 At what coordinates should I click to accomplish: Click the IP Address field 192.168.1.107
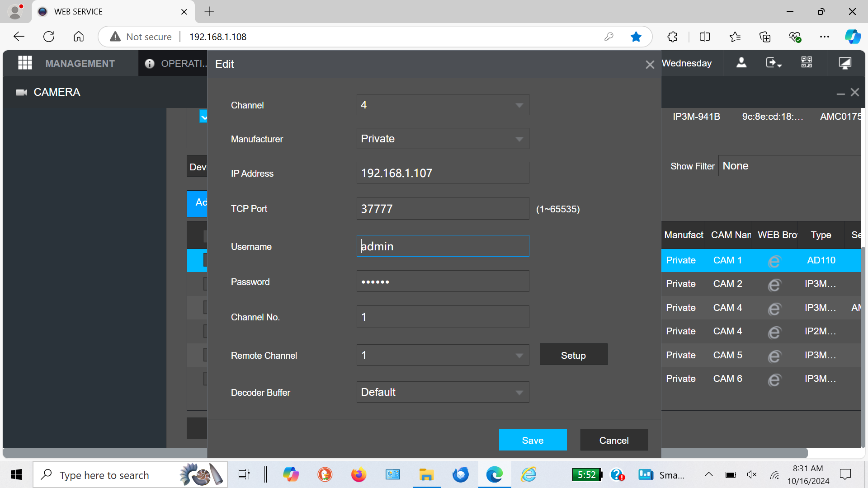[443, 173]
